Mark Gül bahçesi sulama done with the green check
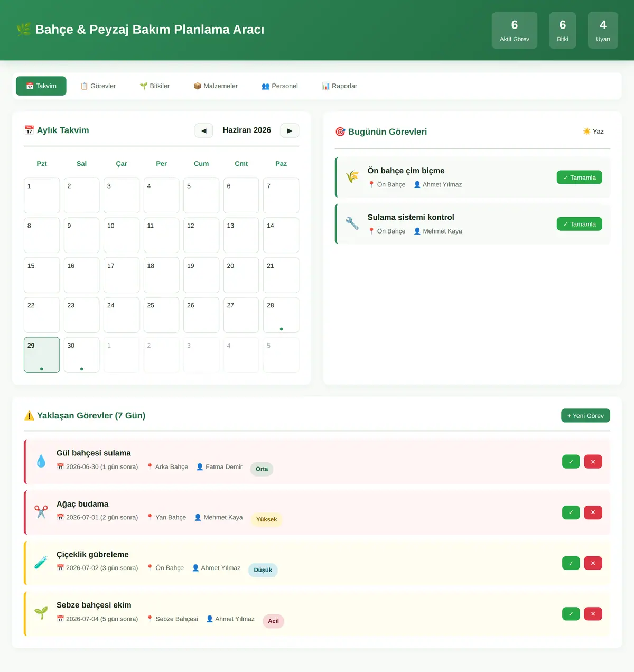 (x=571, y=462)
